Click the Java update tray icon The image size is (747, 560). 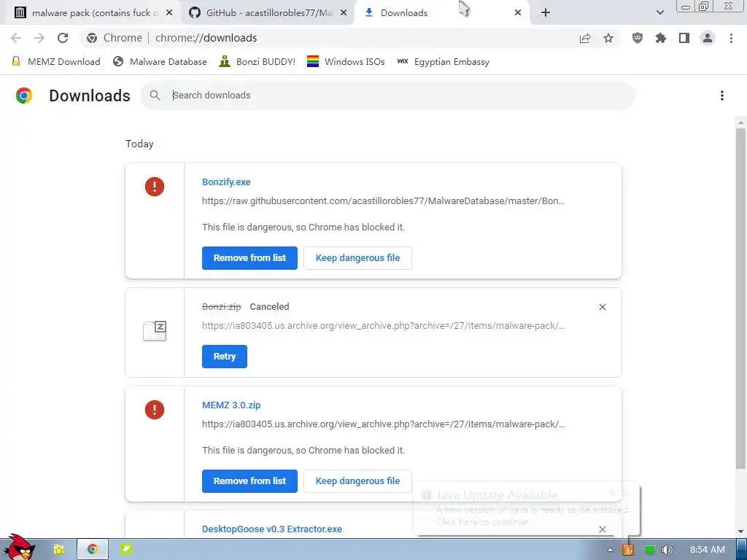click(x=628, y=550)
